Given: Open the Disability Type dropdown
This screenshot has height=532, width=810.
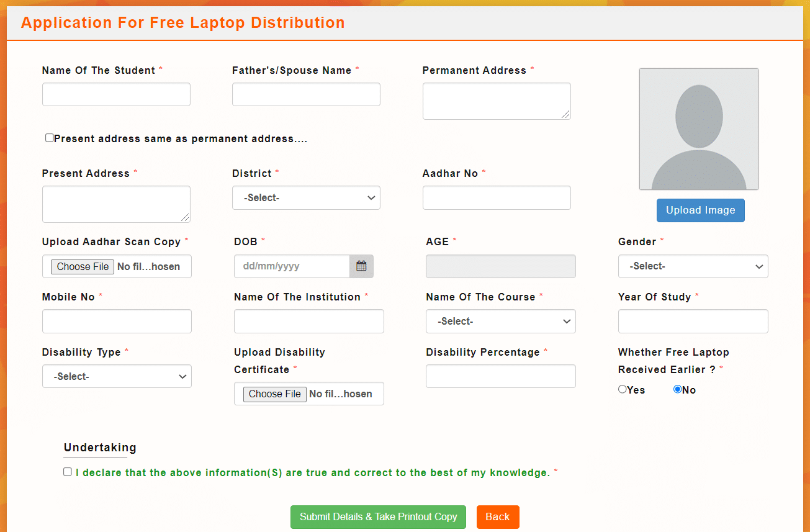Looking at the screenshot, I should pyautogui.click(x=117, y=376).
